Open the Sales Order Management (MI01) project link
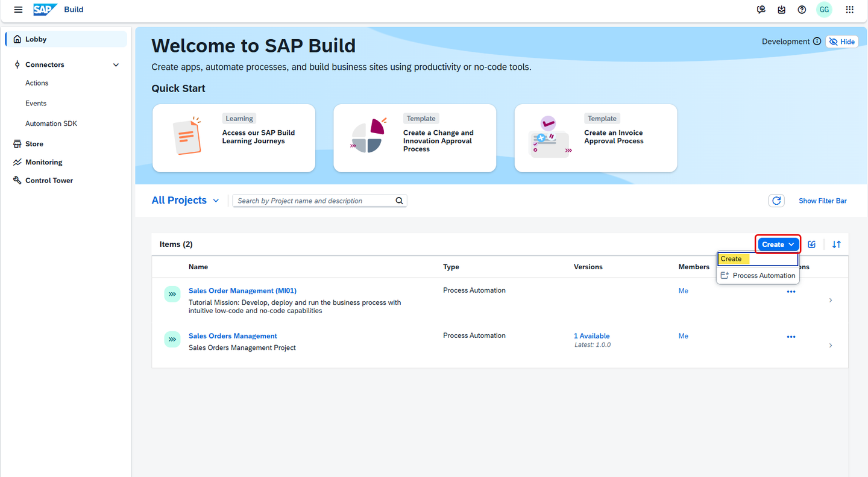 (x=242, y=291)
